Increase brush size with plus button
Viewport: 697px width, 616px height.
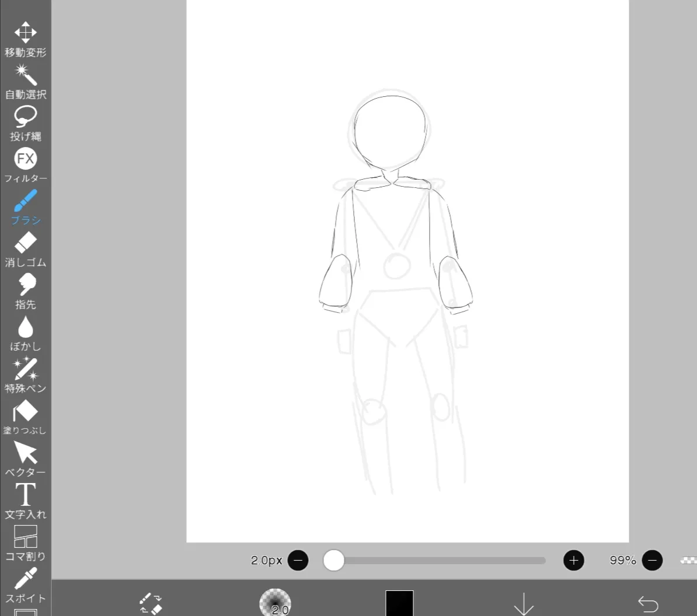(x=573, y=561)
